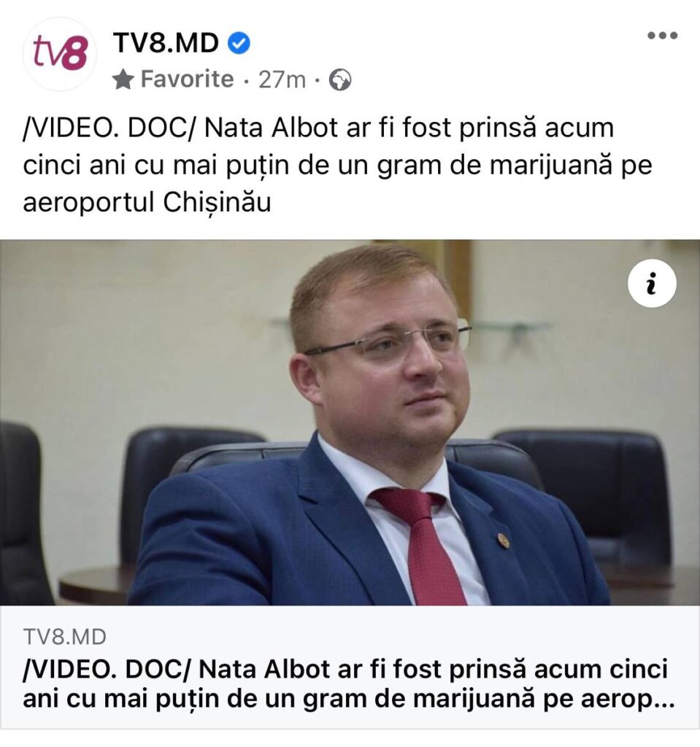700x747 pixels.
Task: Tap the info "i" icon on image
Action: tap(652, 284)
